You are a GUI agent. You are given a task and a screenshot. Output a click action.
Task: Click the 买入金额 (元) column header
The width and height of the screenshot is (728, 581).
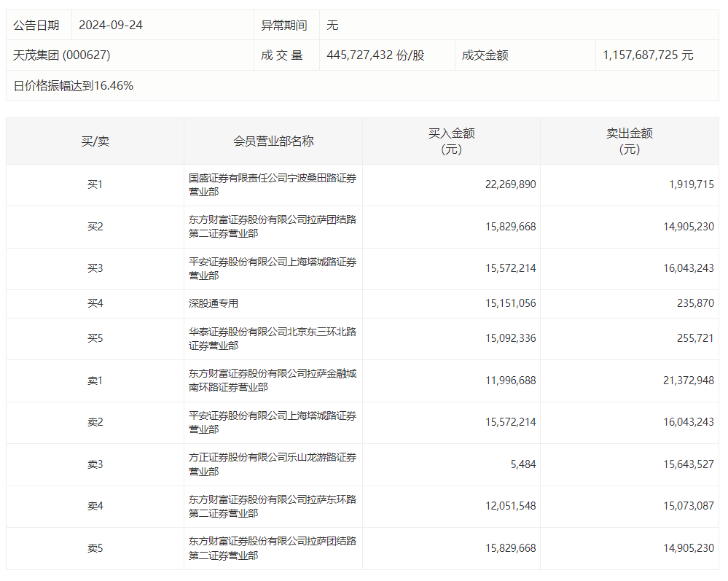pos(451,141)
